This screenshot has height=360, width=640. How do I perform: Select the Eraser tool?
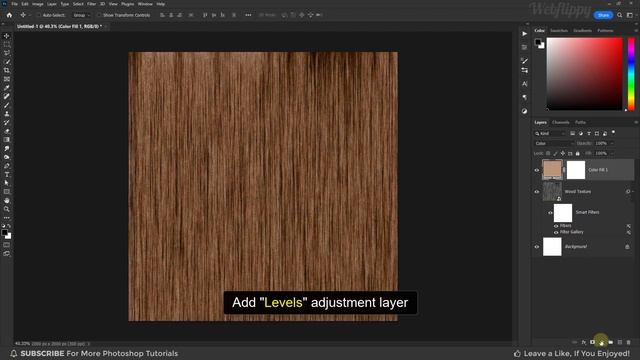click(x=7, y=131)
